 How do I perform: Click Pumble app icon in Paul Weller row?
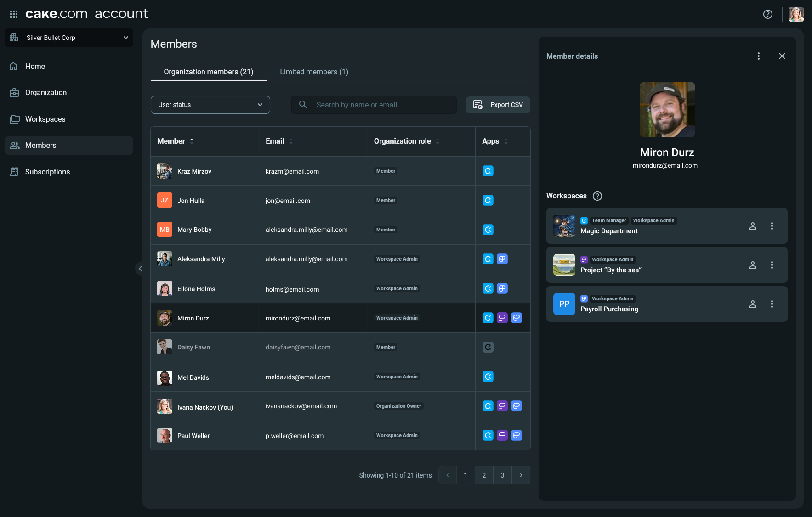click(x=502, y=436)
